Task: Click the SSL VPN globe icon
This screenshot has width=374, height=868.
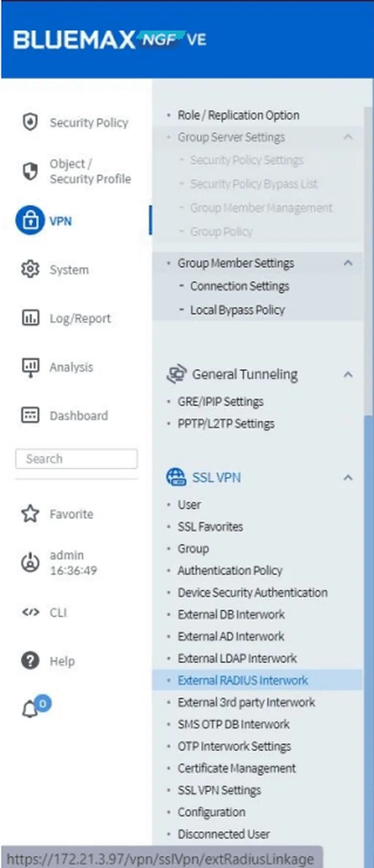Action: [176, 477]
